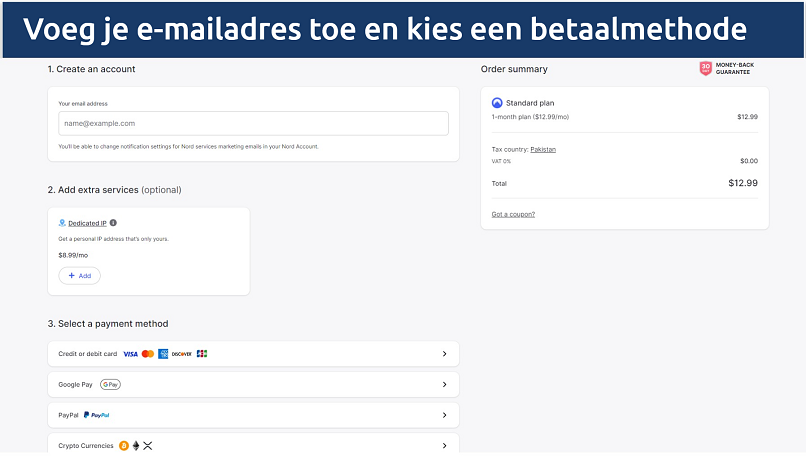
Task: Open the 'Got a coupon?' link
Action: click(513, 214)
